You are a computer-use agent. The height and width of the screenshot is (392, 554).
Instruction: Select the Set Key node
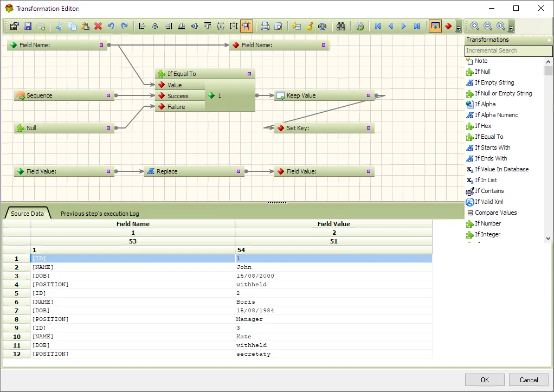click(324, 128)
